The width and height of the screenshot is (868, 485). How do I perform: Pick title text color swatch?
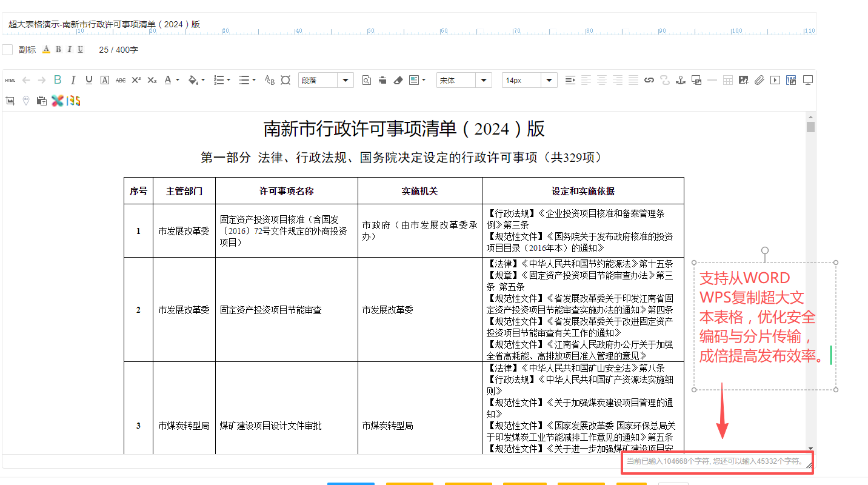(x=46, y=50)
